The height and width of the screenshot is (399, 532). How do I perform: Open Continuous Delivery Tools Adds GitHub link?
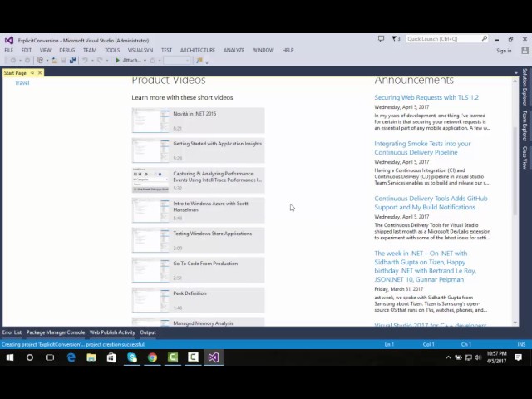pos(431,203)
